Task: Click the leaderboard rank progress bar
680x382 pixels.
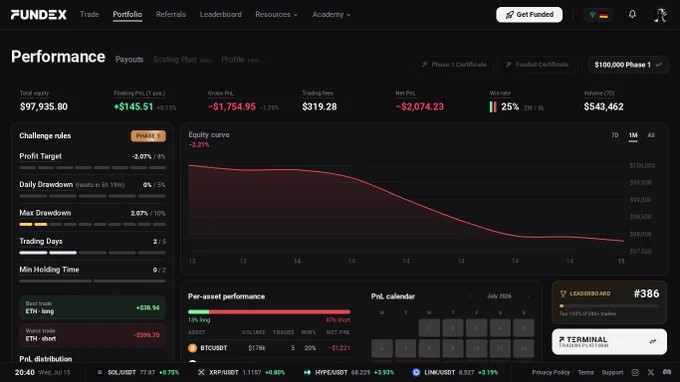Action: 609,306
